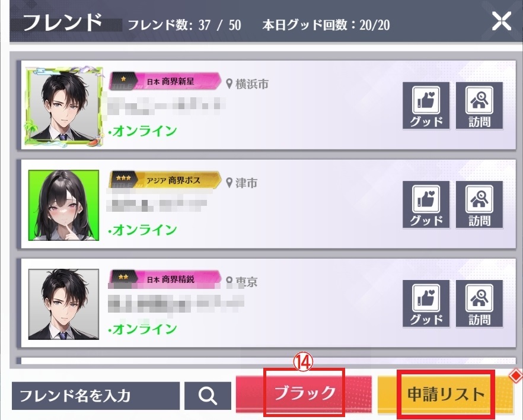The width and height of the screenshot is (523, 420).
Task: Click the アジア 商界ボス gold title badge
Action: pyautogui.click(x=165, y=180)
